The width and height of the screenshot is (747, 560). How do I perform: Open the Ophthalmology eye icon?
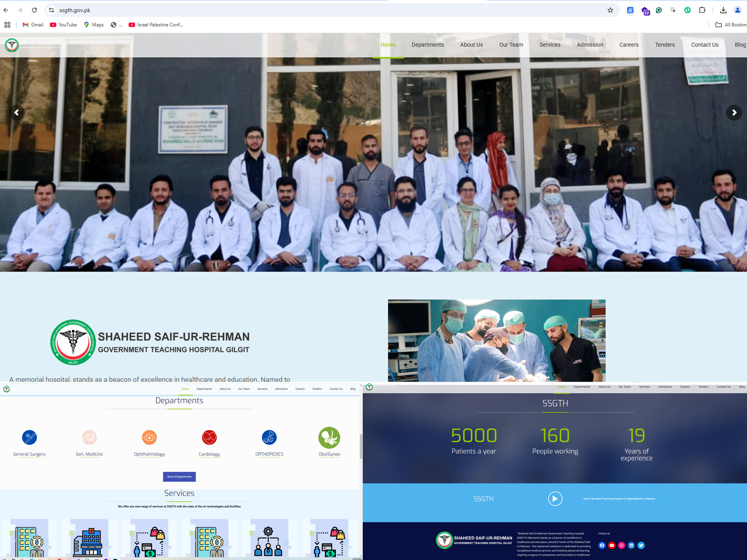[x=149, y=437]
